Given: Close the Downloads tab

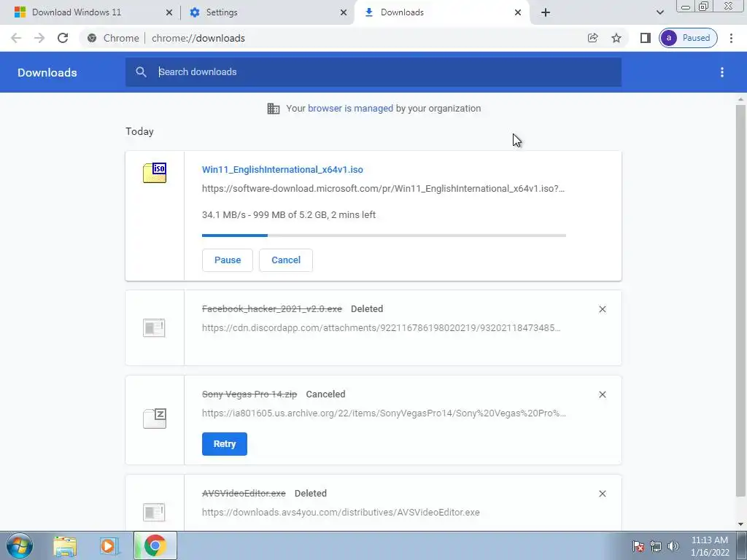Looking at the screenshot, I should pyautogui.click(x=518, y=12).
